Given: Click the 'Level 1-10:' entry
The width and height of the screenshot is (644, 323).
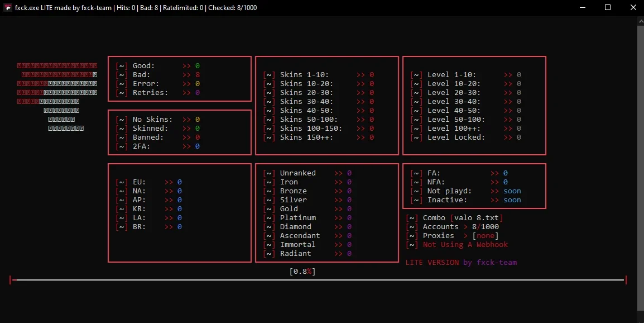Looking at the screenshot, I should (x=466, y=75).
